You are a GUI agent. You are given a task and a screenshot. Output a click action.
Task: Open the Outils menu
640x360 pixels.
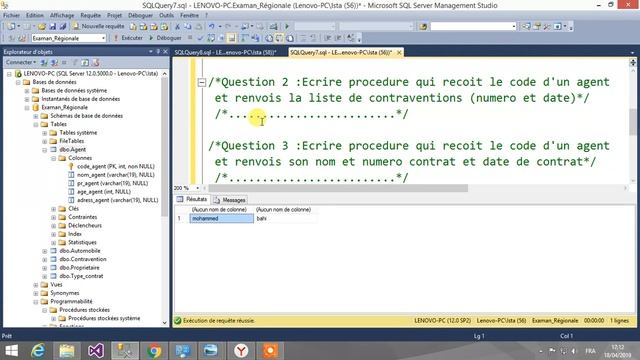click(167, 15)
